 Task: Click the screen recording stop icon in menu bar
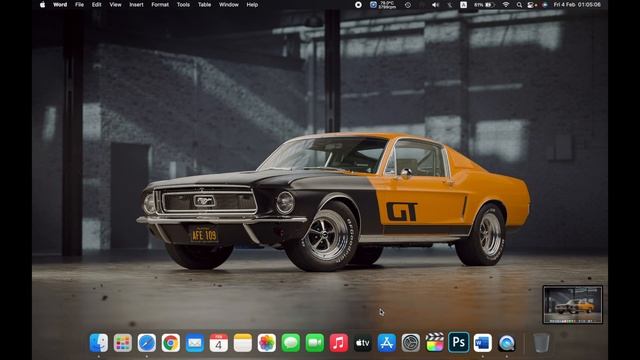(x=358, y=5)
